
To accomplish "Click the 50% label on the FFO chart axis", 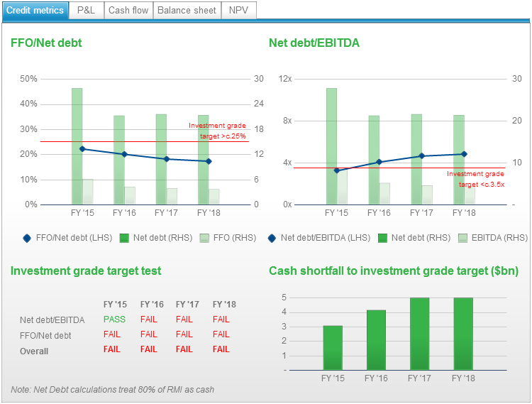I will pos(28,79).
